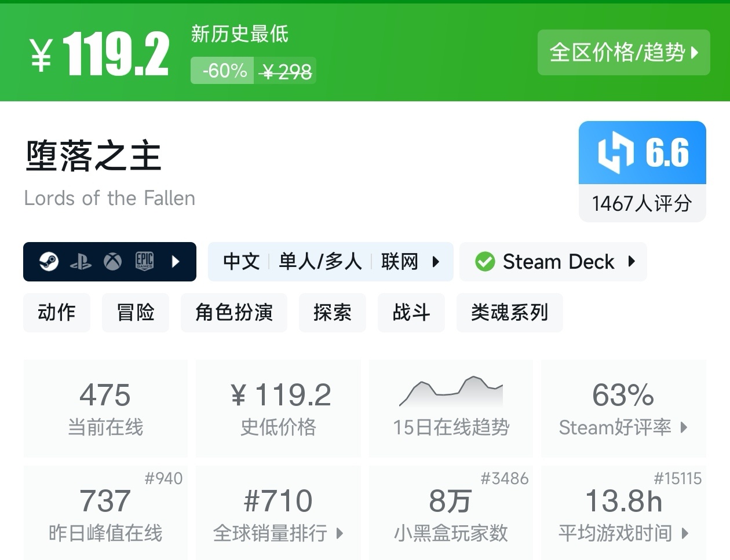The image size is (730, 560).
Task: Open the 平均游戏时间 13.8h details
Action: tap(623, 513)
